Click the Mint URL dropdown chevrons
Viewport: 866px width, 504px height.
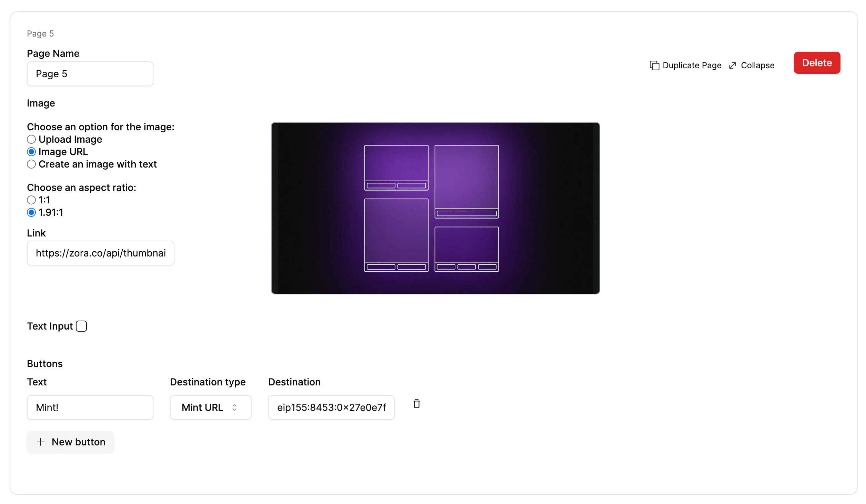234,407
